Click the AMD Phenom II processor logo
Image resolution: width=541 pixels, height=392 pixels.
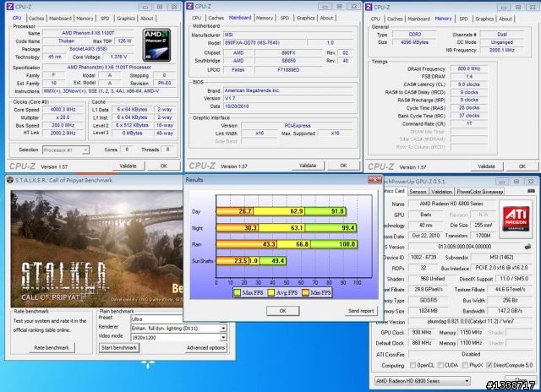(156, 45)
